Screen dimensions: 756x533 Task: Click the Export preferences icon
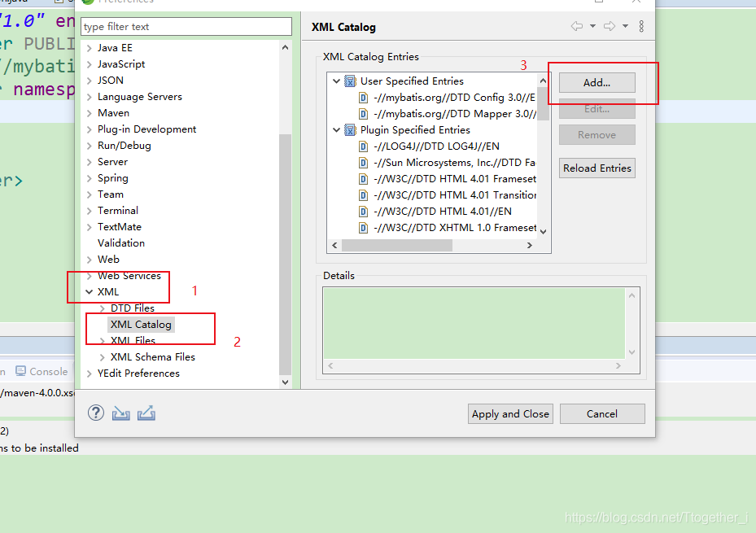(x=146, y=413)
